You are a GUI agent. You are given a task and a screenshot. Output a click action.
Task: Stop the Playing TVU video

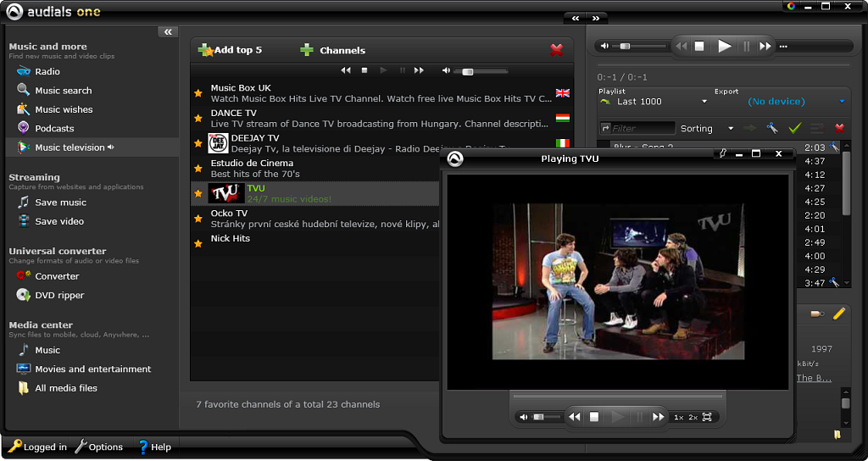pyautogui.click(x=594, y=417)
